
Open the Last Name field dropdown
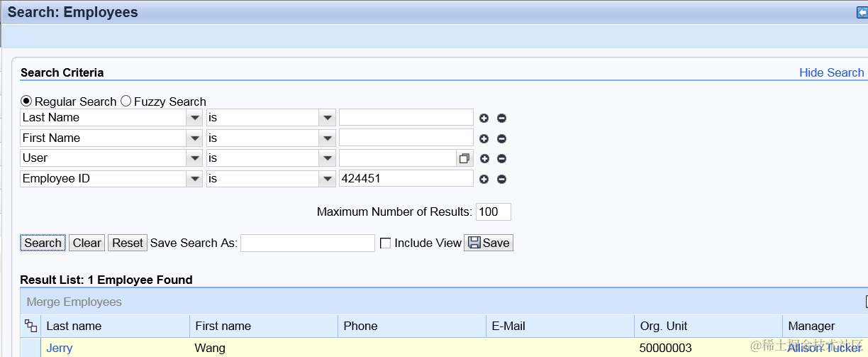click(194, 118)
